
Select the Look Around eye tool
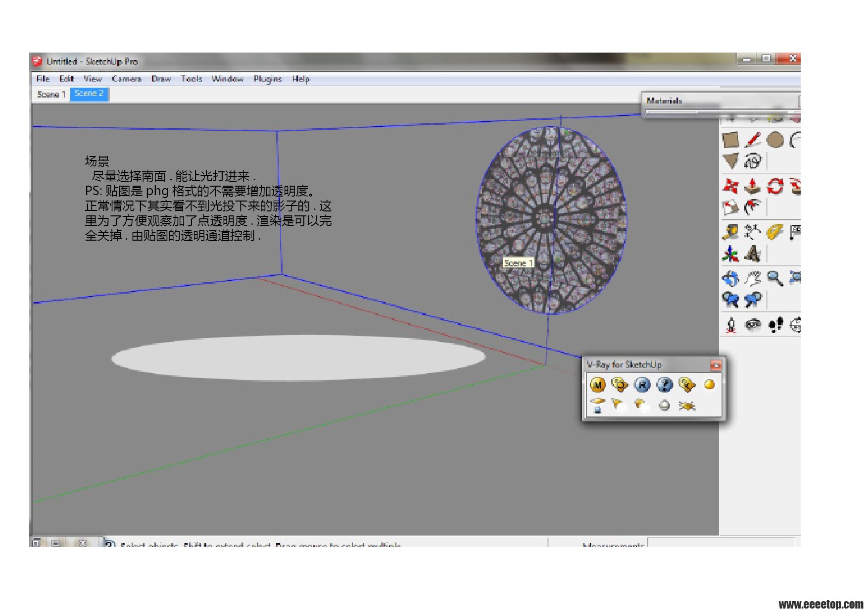pos(753,325)
